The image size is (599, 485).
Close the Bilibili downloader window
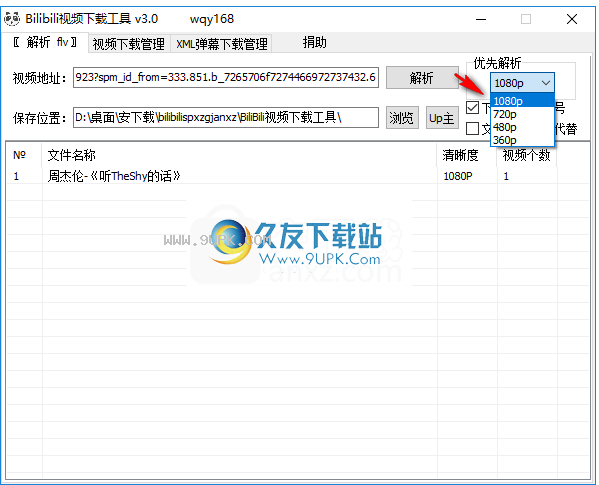571,19
